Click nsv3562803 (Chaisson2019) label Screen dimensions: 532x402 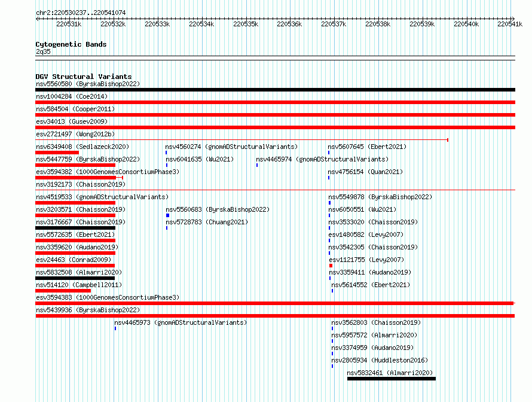[x=376, y=322]
